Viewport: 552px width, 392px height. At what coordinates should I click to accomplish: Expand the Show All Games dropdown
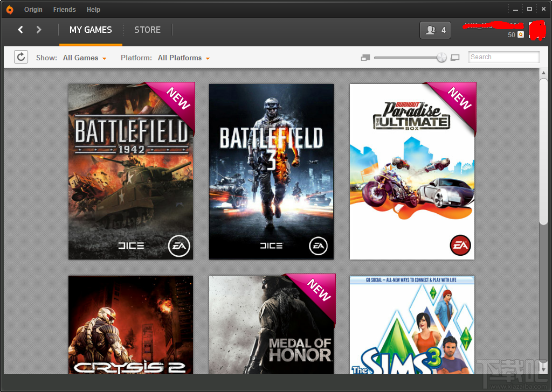point(85,58)
